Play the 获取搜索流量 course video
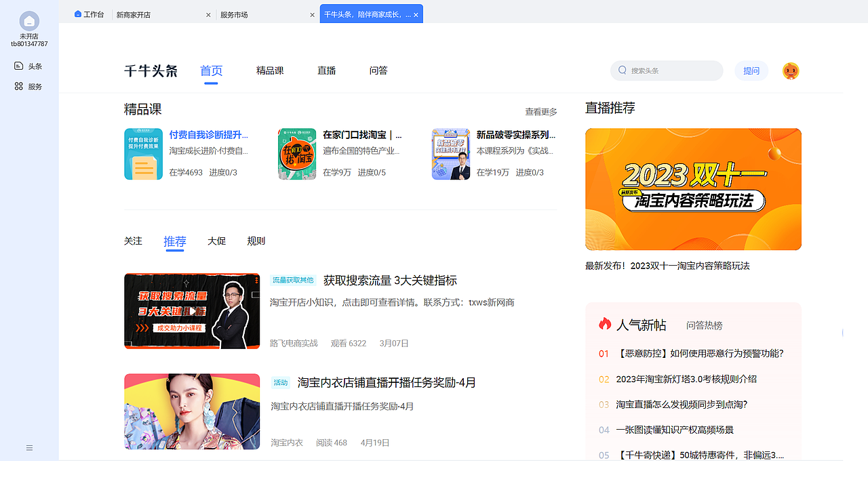 click(192, 311)
